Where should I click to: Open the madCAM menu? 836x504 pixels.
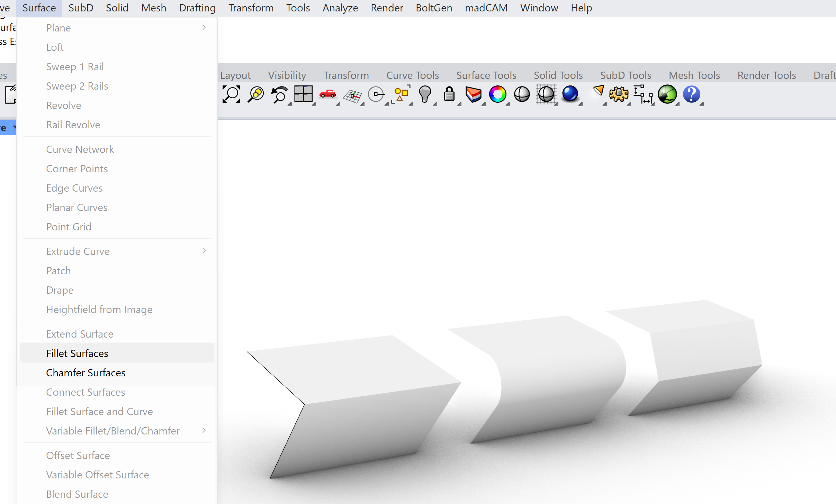(x=486, y=8)
